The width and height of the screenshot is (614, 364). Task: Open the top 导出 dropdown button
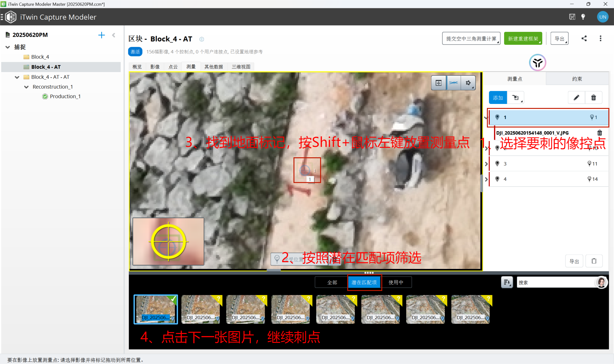(559, 39)
